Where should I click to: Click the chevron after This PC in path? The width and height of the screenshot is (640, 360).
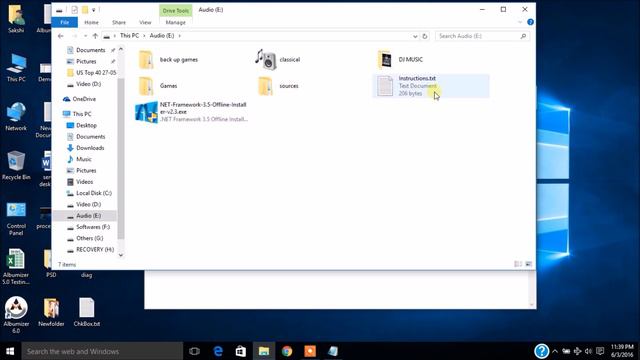pos(144,36)
